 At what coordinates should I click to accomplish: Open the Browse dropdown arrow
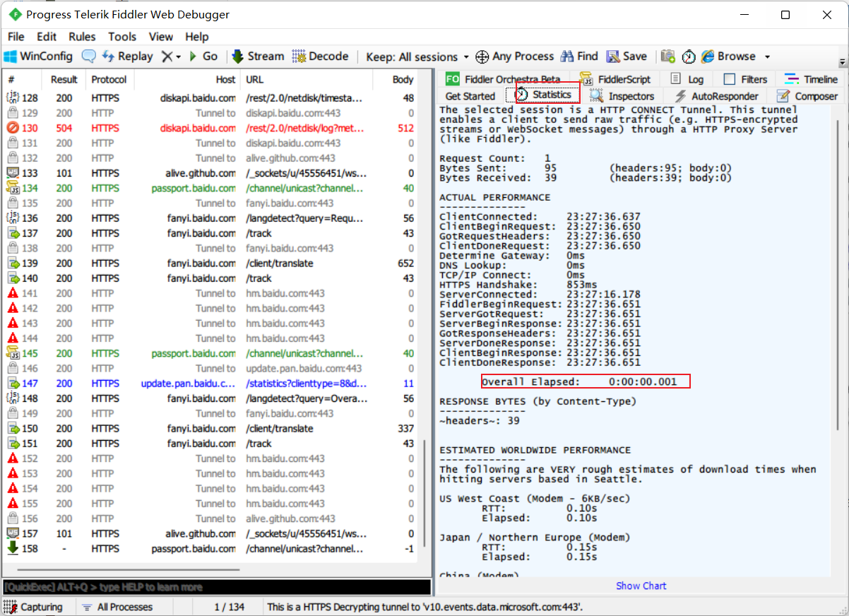(767, 57)
